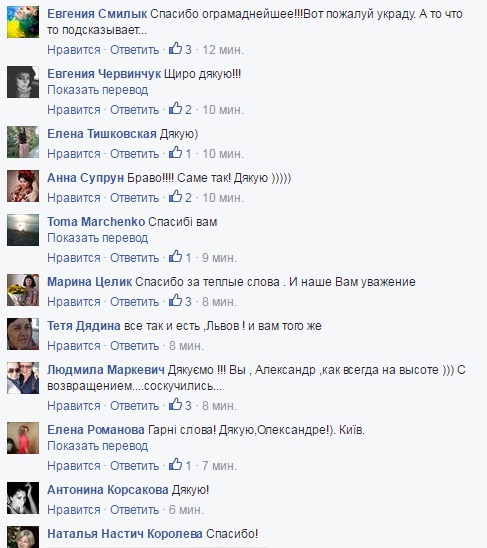View likes icon on Toma Marchenko's comment
Screen dimensions: 487x548
(x=176, y=257)
